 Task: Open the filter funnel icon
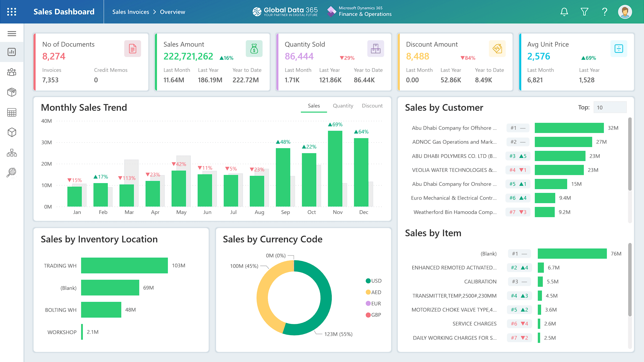point(584,12)
